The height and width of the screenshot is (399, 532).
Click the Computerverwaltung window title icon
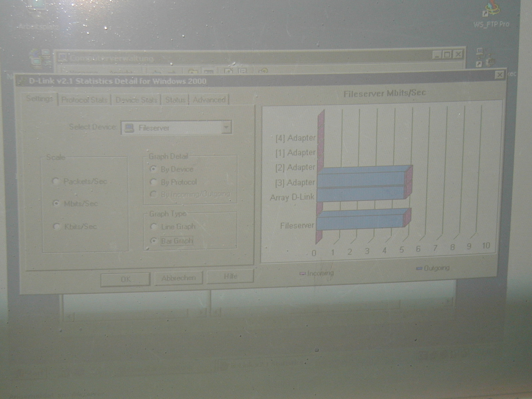click(x=63, y=58)
